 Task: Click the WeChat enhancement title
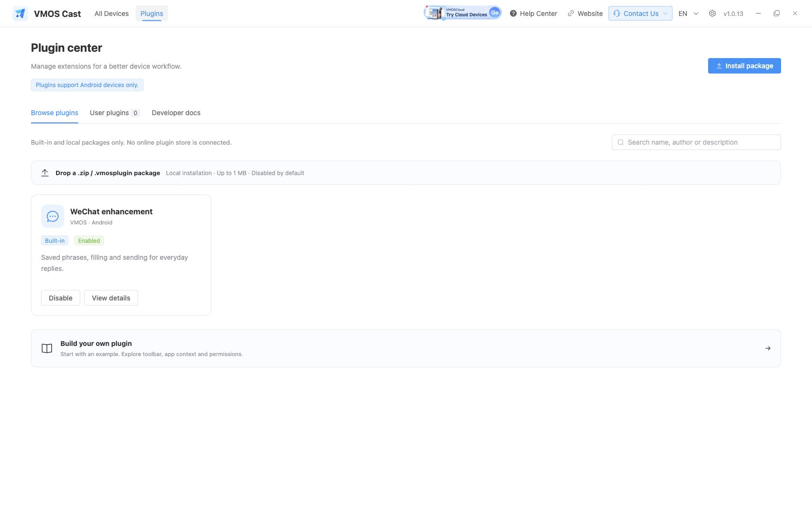pos(111,211)
